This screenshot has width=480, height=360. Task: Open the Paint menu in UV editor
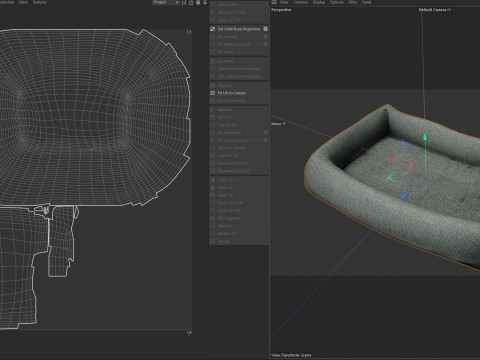23,2
